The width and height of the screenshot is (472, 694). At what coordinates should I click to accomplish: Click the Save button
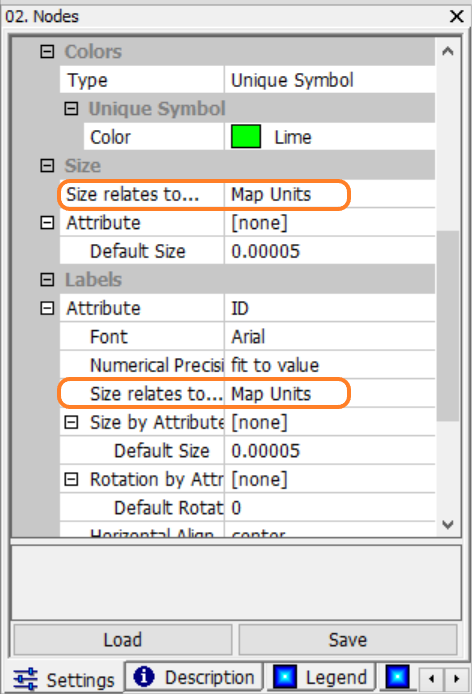point(348,640)
